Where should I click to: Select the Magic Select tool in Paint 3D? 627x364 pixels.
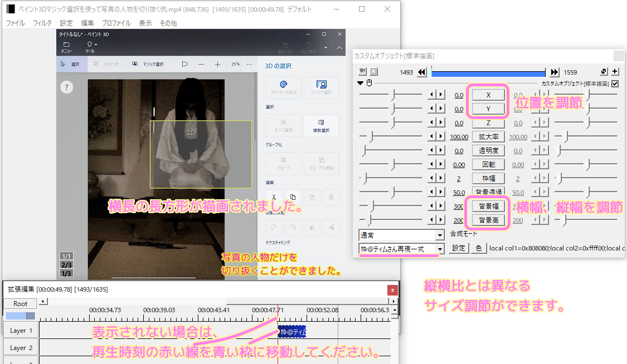148,64
